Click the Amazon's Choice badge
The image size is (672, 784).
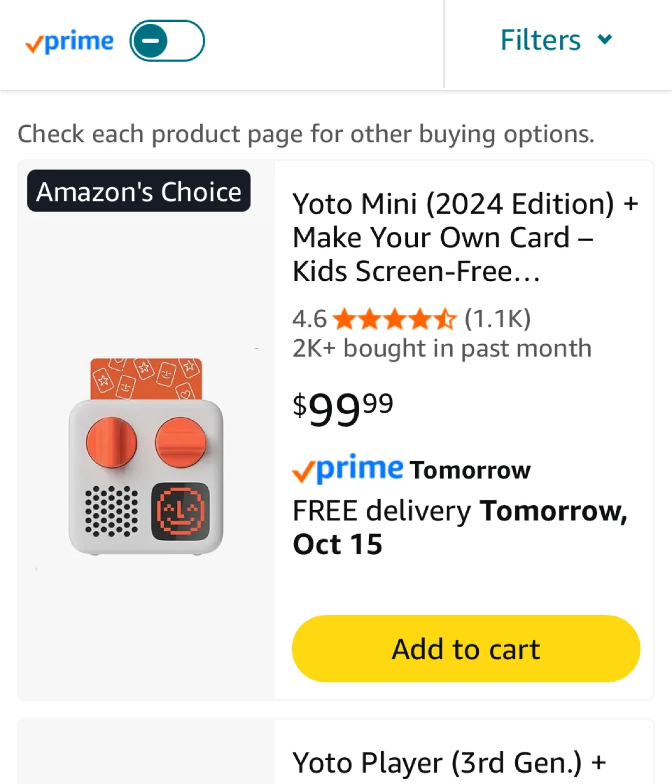click(139, 191)
